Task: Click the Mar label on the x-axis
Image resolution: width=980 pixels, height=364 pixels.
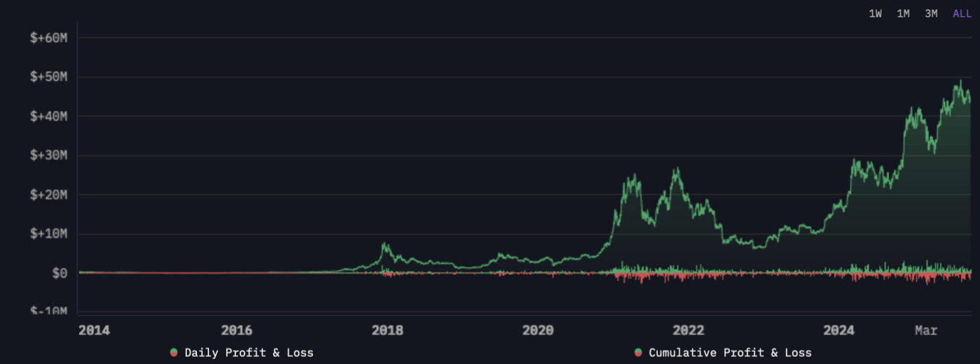Action: click(x=926, y=331)
